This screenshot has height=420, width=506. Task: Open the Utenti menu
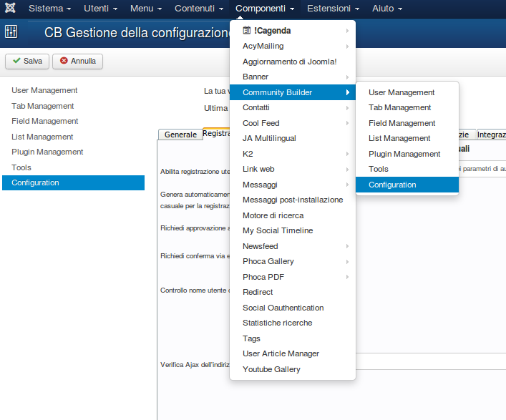point(100,9)
